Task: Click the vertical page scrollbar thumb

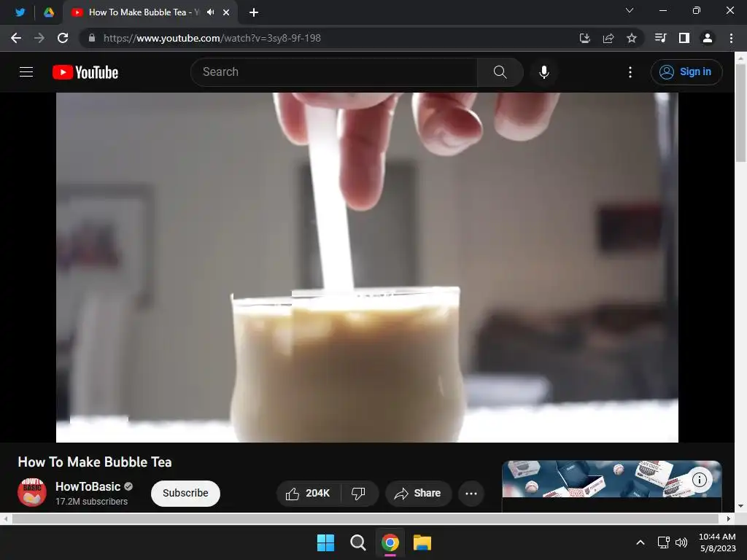Action: coord(740,112)
